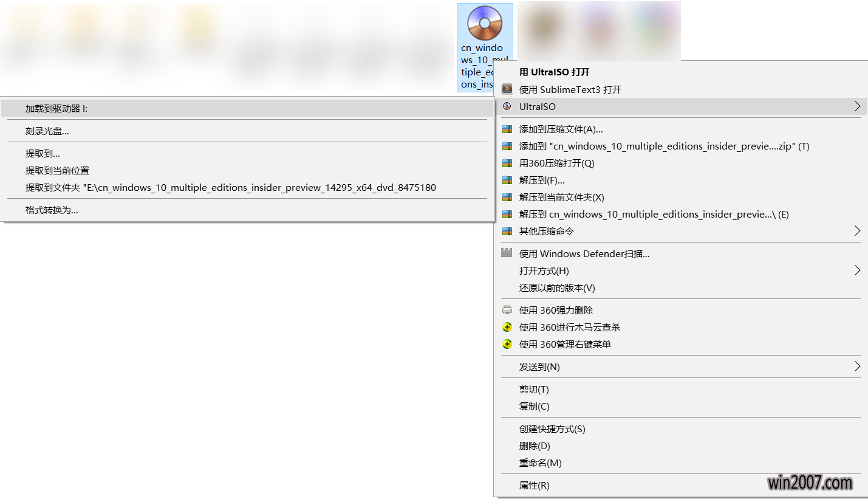The width and height of the screenshot is (868, 499).
Task: Select 解压到当前文件夹(X)
Action: [x=681, y=197]
